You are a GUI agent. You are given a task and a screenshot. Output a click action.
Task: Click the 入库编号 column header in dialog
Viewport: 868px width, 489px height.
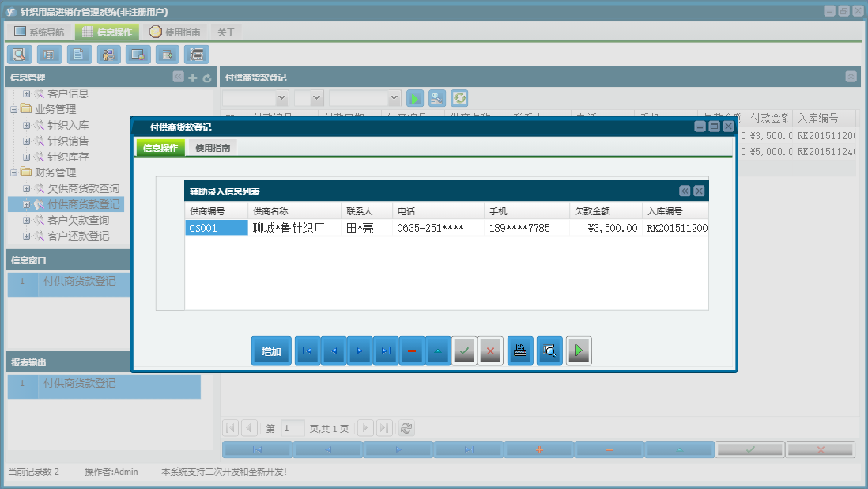point(675,211)
